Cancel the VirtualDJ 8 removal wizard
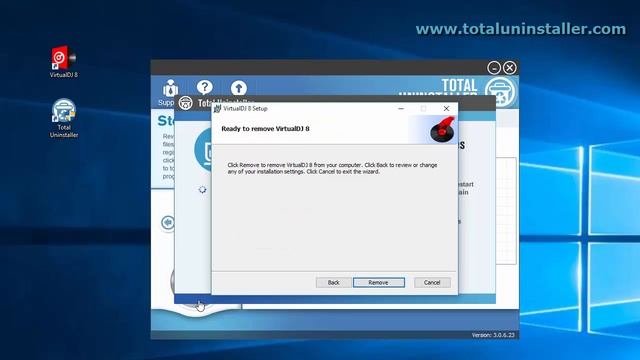This screenshot has height=360, width=640. coord(432,282)
